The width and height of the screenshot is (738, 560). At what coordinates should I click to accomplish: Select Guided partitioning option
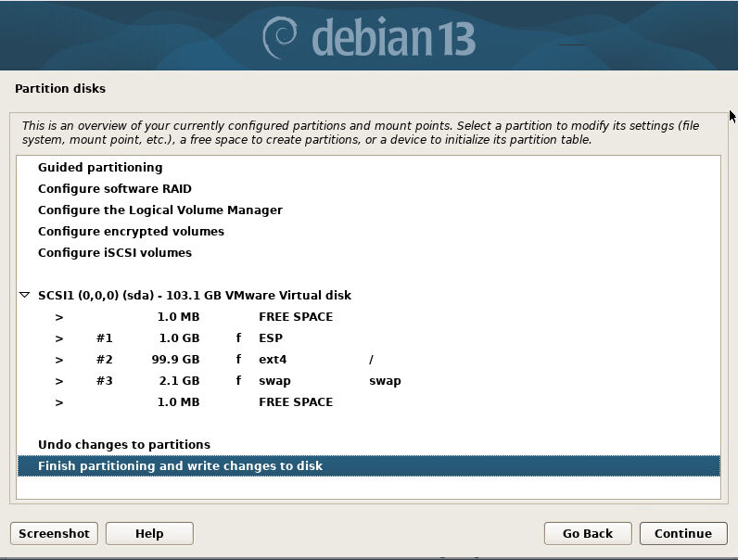point(368,168)
